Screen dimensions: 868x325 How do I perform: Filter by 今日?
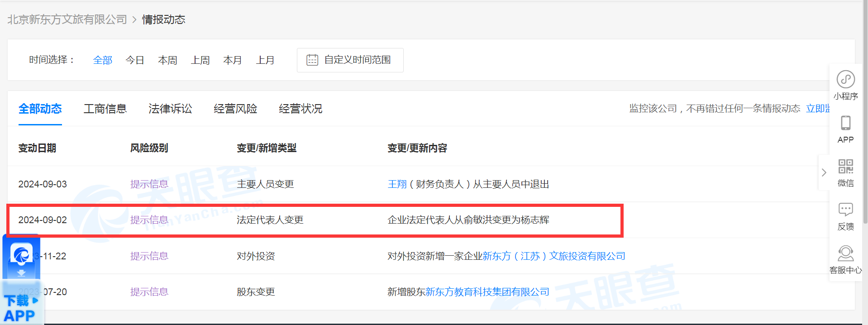coord(135,60)
